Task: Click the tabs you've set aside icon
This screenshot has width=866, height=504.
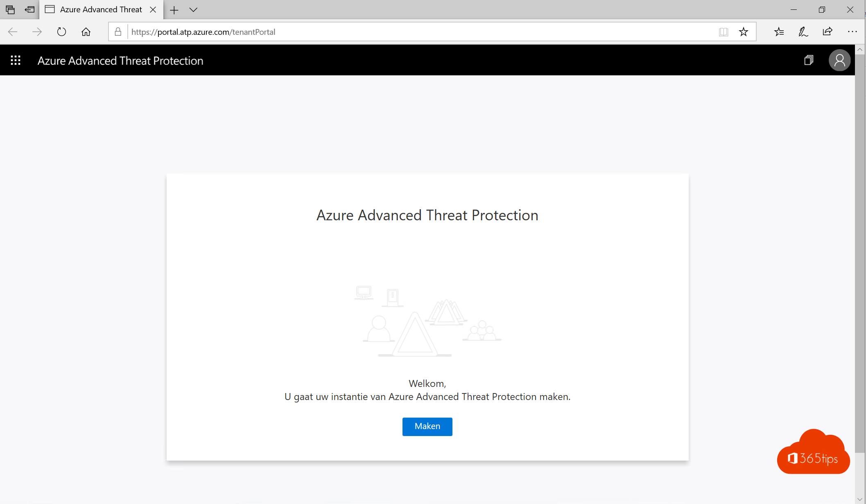Action: click(10, 9)
